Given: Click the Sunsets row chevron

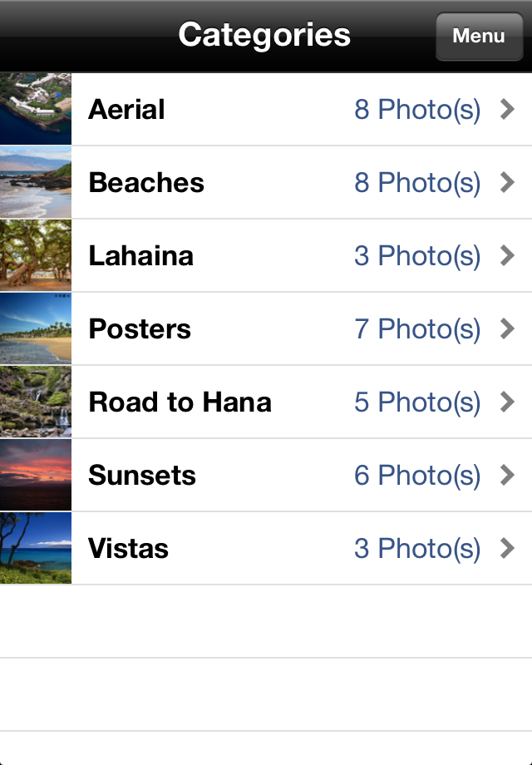Looking at the screenshot, I should pyautogui.click(x=507, y=475).
